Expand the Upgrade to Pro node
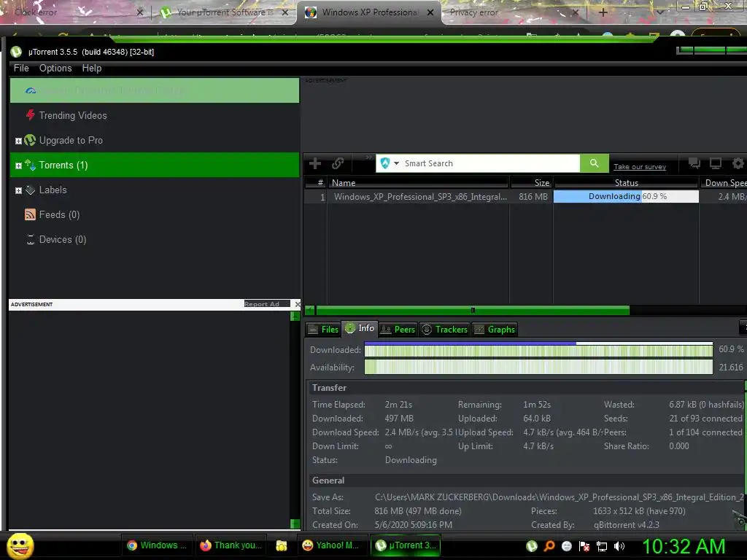Viewport: 747px width, 560px height. tap(18, 141)
